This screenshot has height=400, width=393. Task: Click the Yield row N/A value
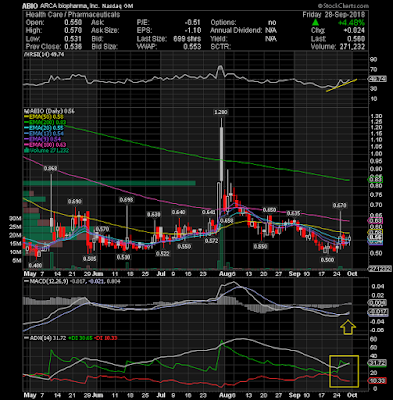tap(271, 39)
